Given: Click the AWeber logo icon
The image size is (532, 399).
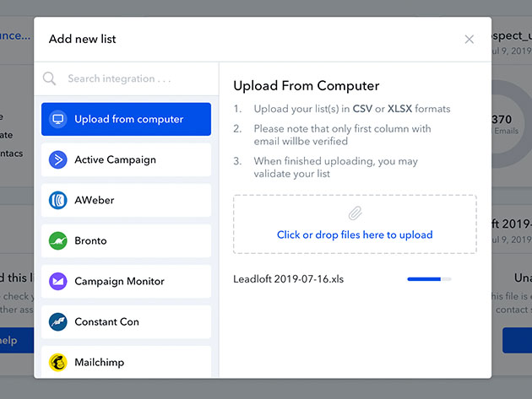Looking at the screenshot, I should click(x=58, y=200).
